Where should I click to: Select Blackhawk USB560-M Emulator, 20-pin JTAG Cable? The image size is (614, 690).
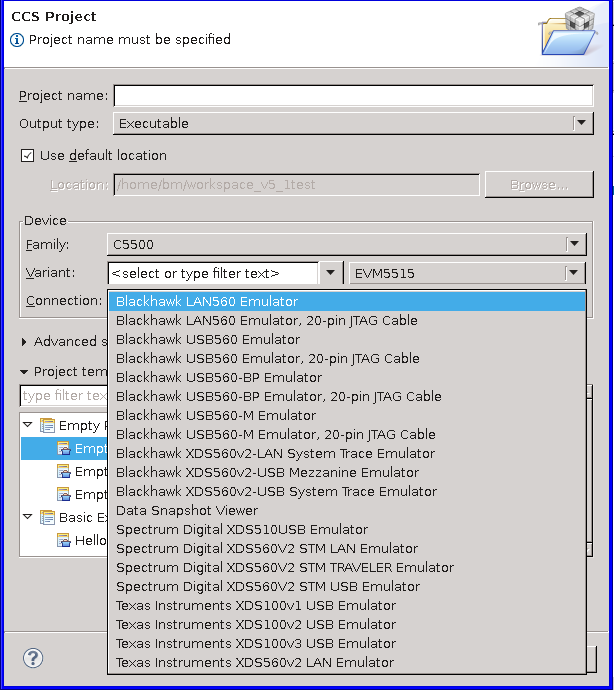point(347,434)
